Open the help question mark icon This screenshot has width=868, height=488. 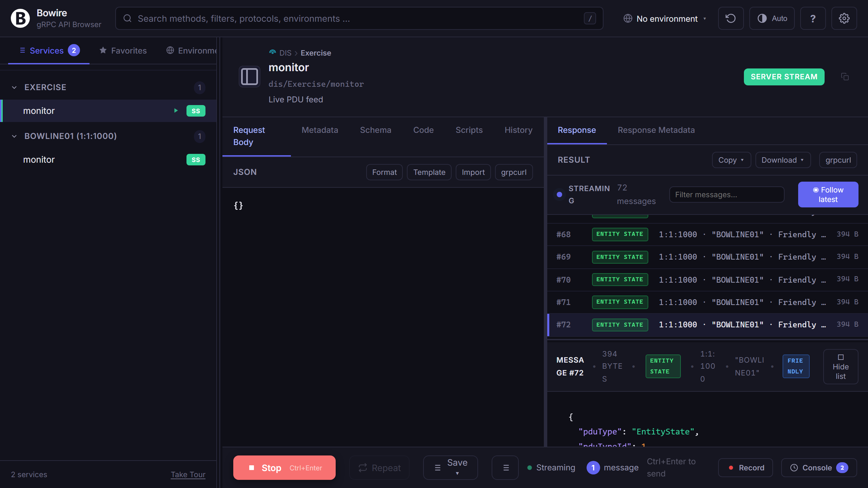tap(813, 18)
